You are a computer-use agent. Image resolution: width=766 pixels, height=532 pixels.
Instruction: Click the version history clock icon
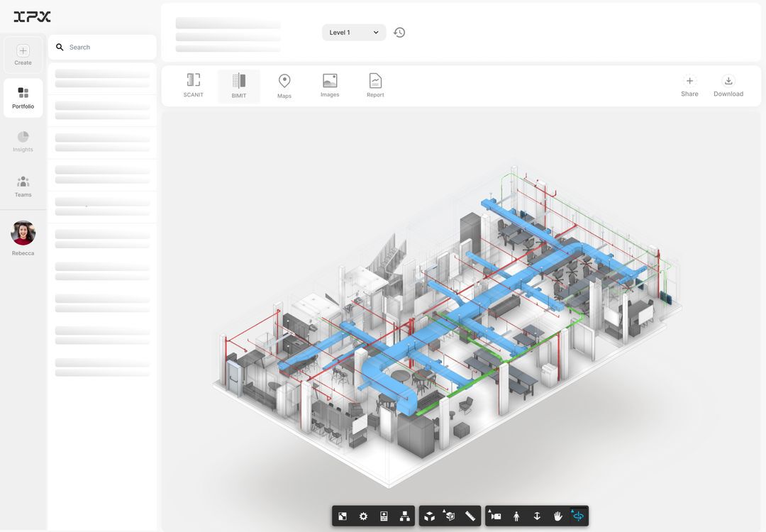point(399,33)
